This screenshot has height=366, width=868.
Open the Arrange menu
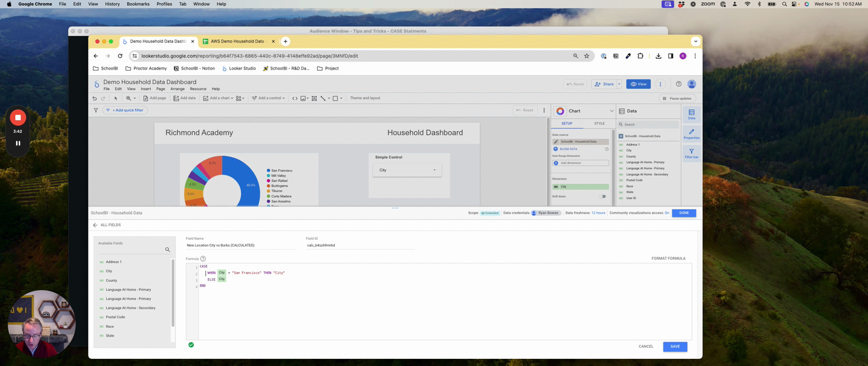[177, 89]
